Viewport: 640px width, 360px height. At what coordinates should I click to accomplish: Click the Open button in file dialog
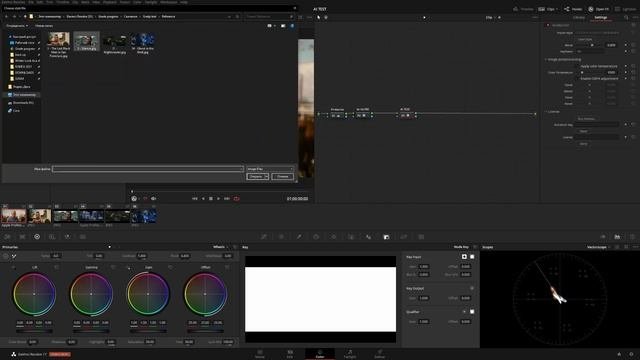pyautogui.click(x=256, y=177)
